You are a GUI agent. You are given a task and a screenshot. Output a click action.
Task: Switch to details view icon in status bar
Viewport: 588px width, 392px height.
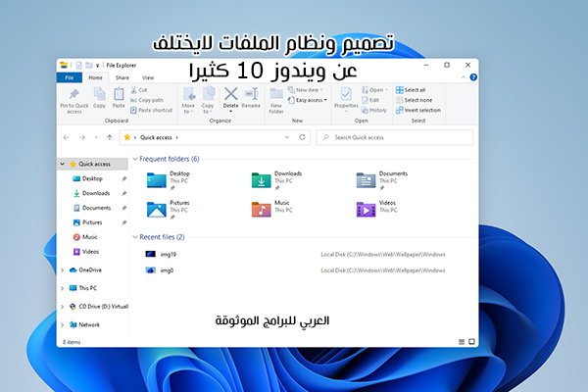click(462, 342)
